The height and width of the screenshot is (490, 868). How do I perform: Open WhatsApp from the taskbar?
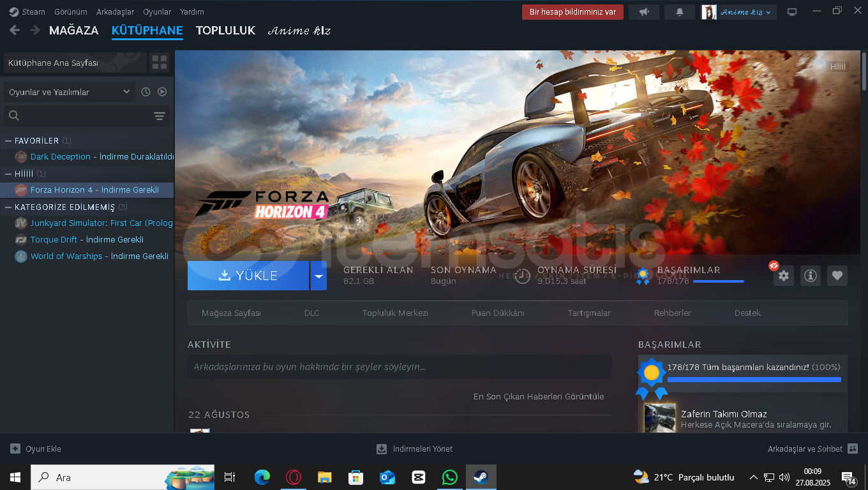(450, 477)
